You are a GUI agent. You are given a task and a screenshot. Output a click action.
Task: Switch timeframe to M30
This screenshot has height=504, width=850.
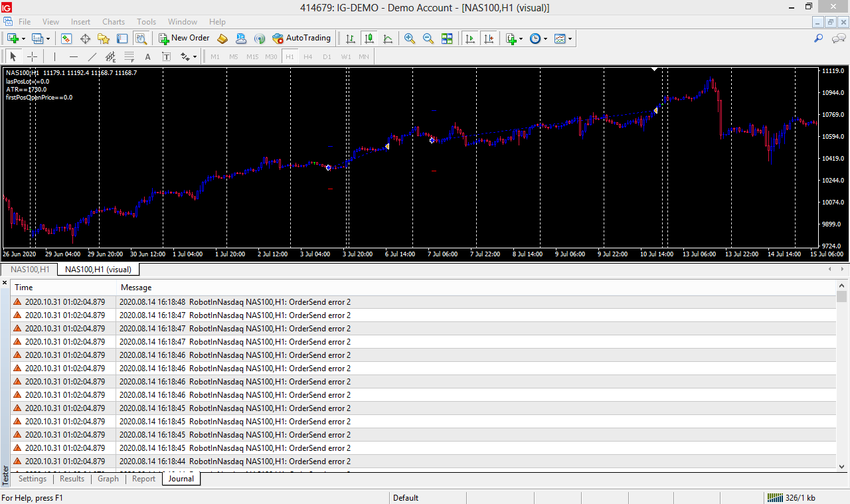tap(271, 56)
